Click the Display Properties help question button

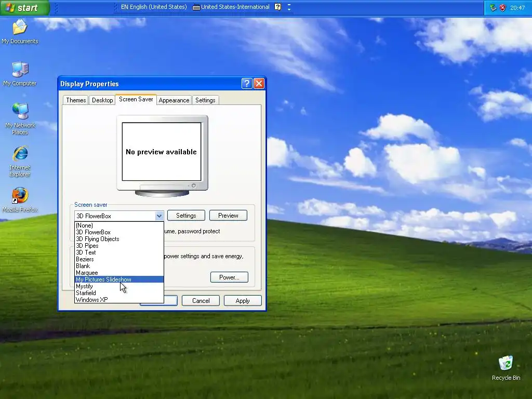[247, 84]
